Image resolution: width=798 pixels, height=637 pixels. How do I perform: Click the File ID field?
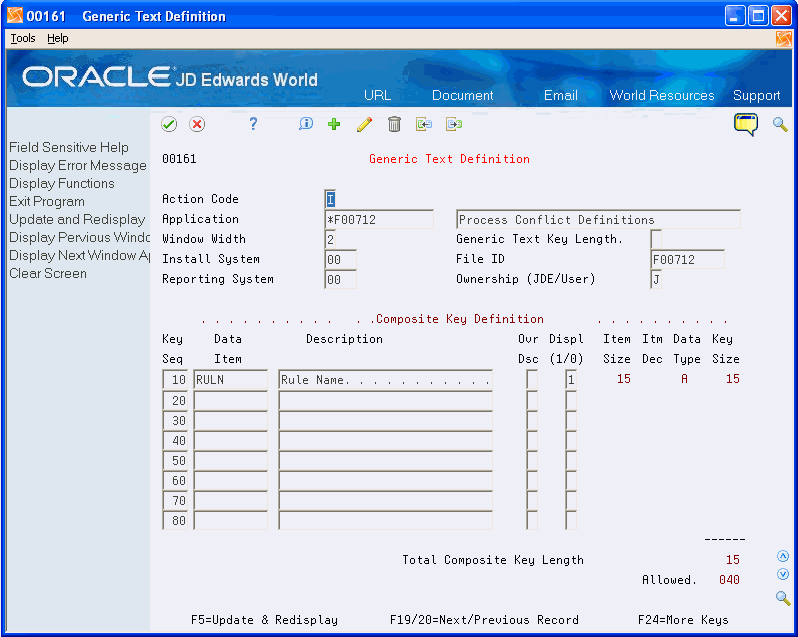click(x=688, y=259)
